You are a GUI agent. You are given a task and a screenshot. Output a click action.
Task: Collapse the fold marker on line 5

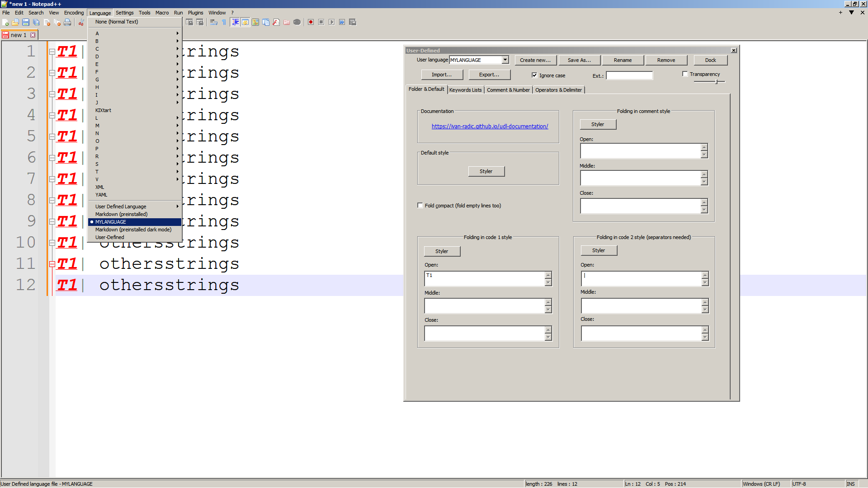[52, 136]
